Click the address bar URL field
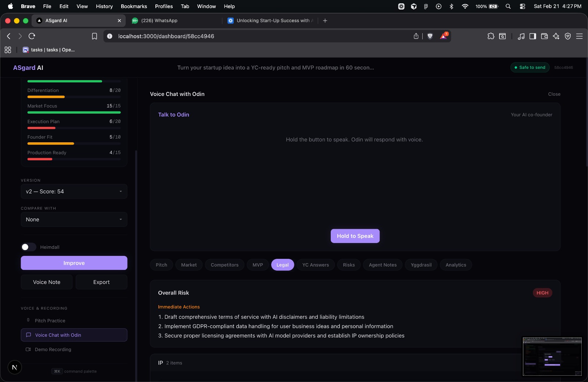Image resolution: width=588 pixels, height=382 pixels. click(x=257, y=36)
